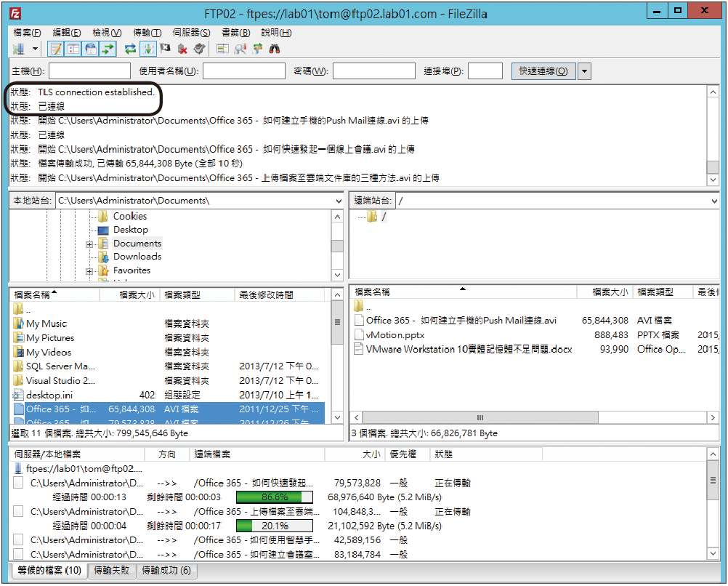Disconnect from the current server

pyautogui.click(x=182, y=48)
